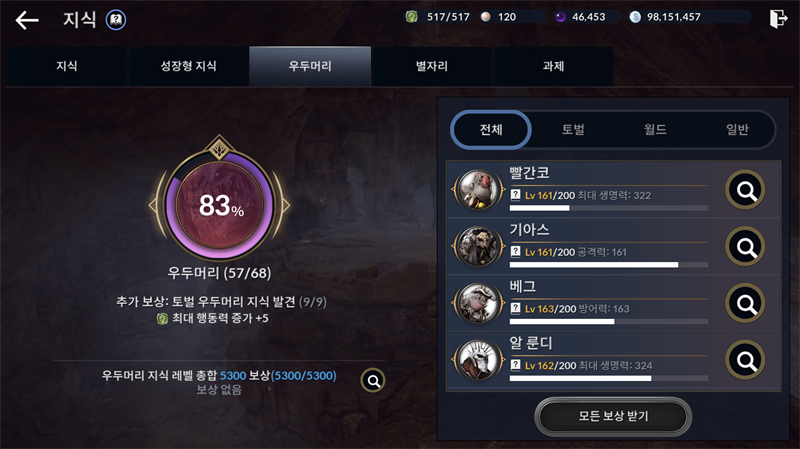The height and width of the screenshot is (449, 800).
Task: Select the 전체 filter
Action: pyautogui.click(x=491, y=130)
